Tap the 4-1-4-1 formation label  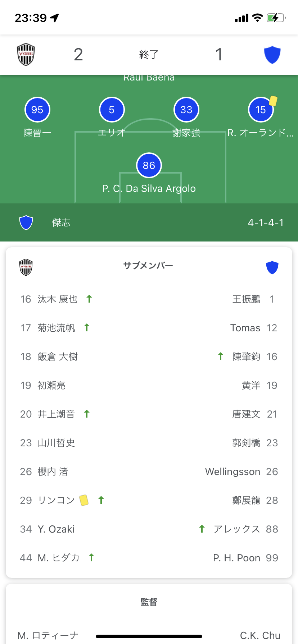click(266, 222)
